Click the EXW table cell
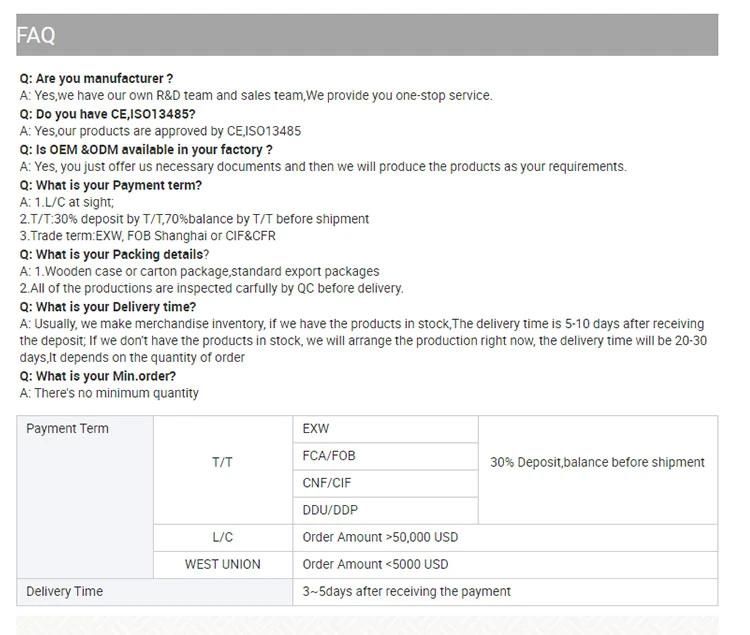The image size is (750, 635). coord(386,429)
